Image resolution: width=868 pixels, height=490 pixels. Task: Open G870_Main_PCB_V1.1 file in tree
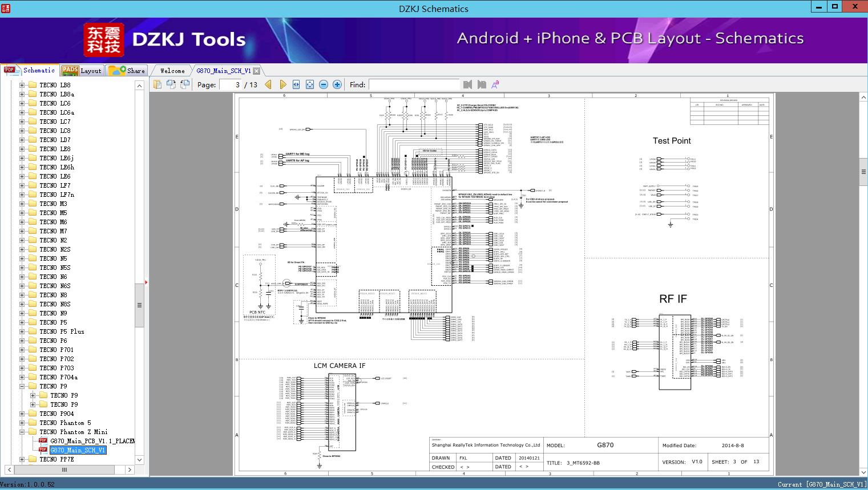click(92, 441)
